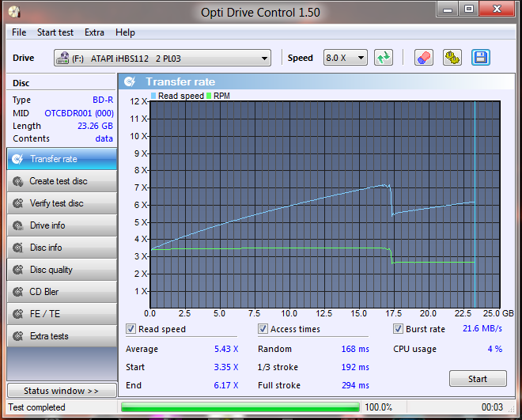
Task: Open the Start test menu
Action: click(55, 32)
